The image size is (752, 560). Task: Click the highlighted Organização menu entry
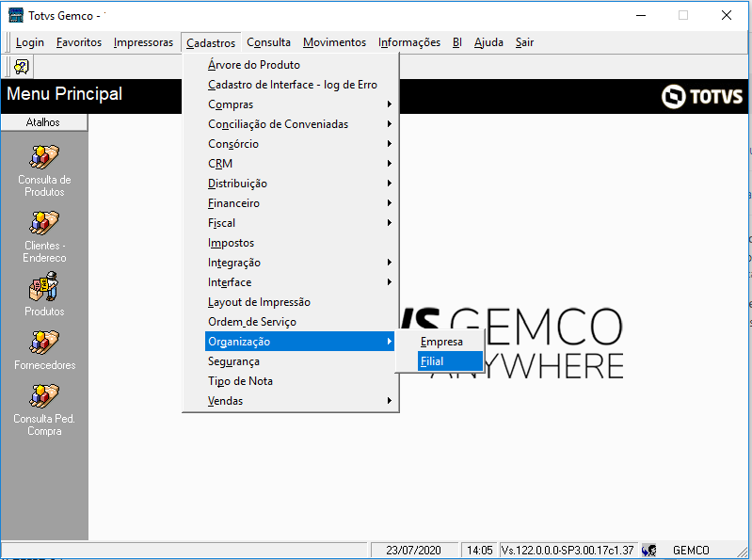tap(299, 342)
